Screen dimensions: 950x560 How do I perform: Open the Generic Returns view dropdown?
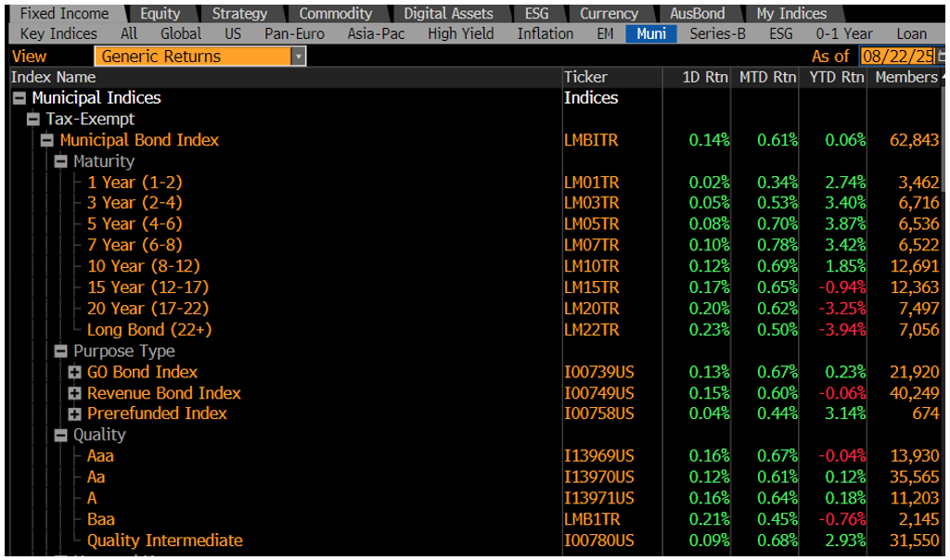coord(298,57)
